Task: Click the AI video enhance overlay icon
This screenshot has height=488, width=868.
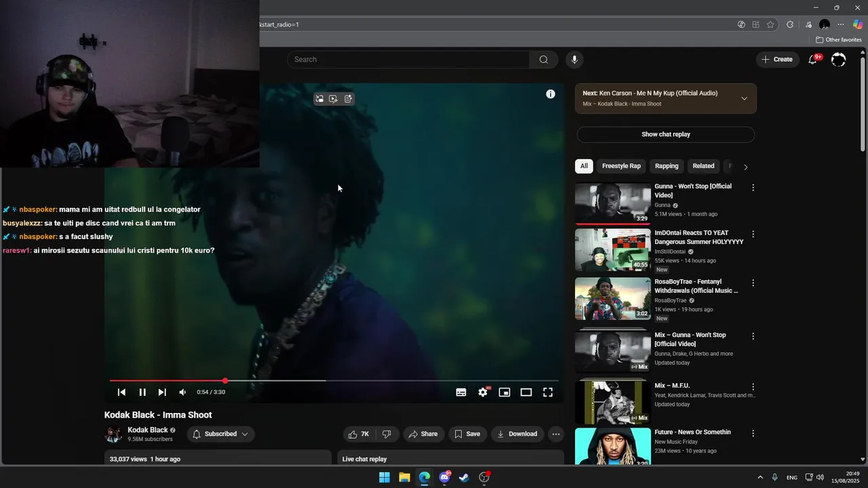Action: [334, 99]
